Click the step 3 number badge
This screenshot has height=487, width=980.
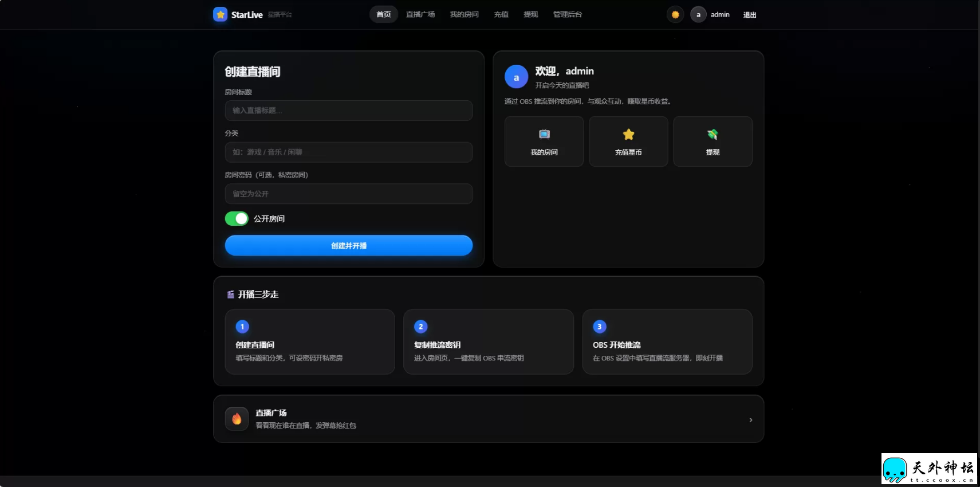coord(600,327)
